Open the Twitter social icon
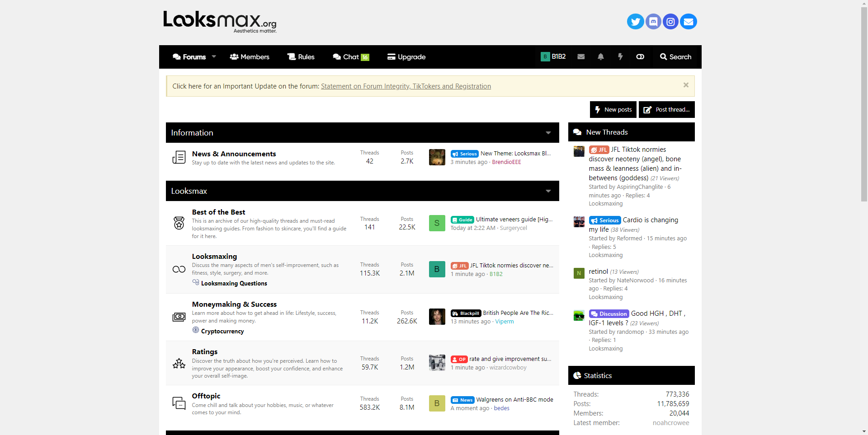 pyautogui.click(x=635, y=21)
